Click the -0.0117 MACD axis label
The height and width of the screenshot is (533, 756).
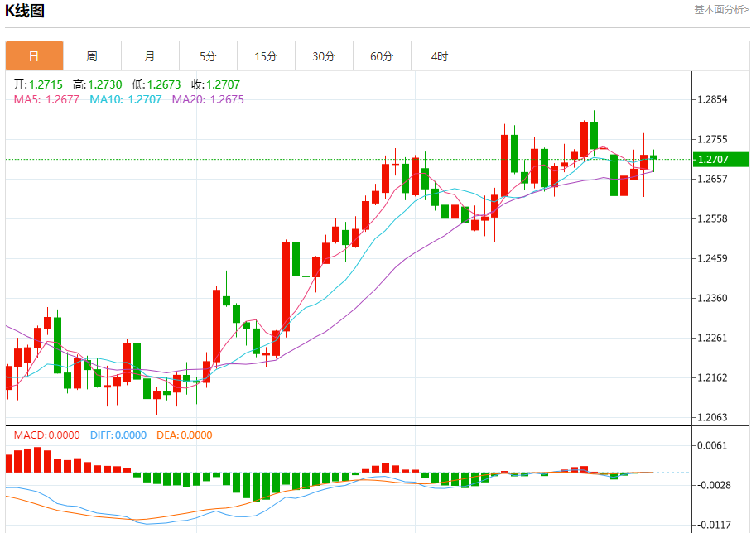[x=714, y=525]
